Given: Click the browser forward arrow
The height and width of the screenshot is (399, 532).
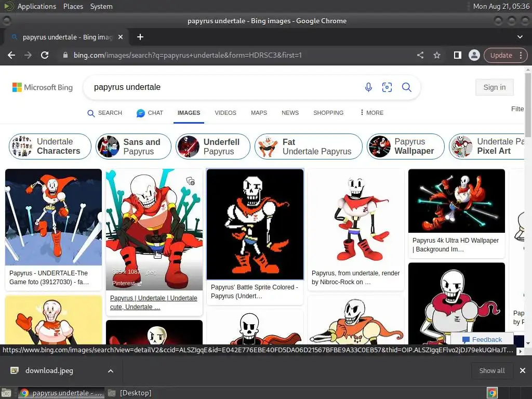Looking at the screenshot, I should (28, 55).
